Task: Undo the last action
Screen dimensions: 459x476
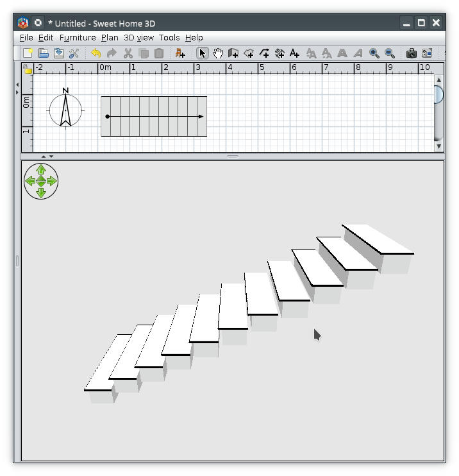Action: 96,53
